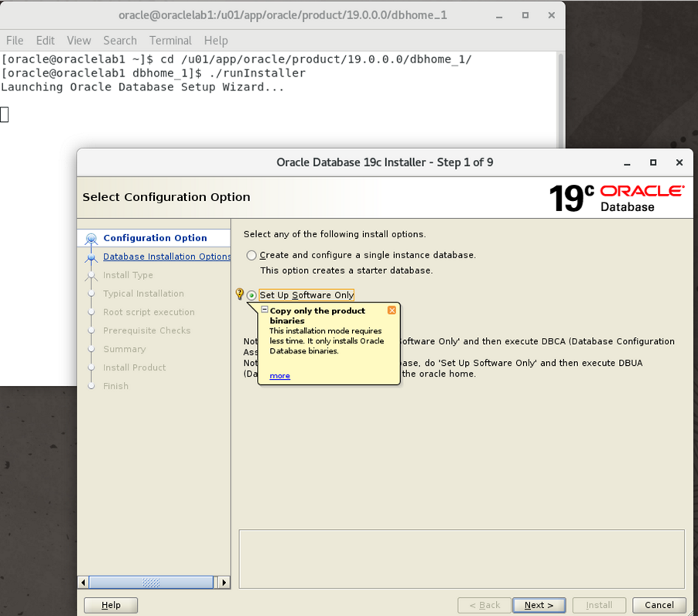The height and width of the screenshot is (616, 698).
Task: Click 'Launching Oracle Database Setup Wizard...' terminal line
Action: click(x=142, y=87)
